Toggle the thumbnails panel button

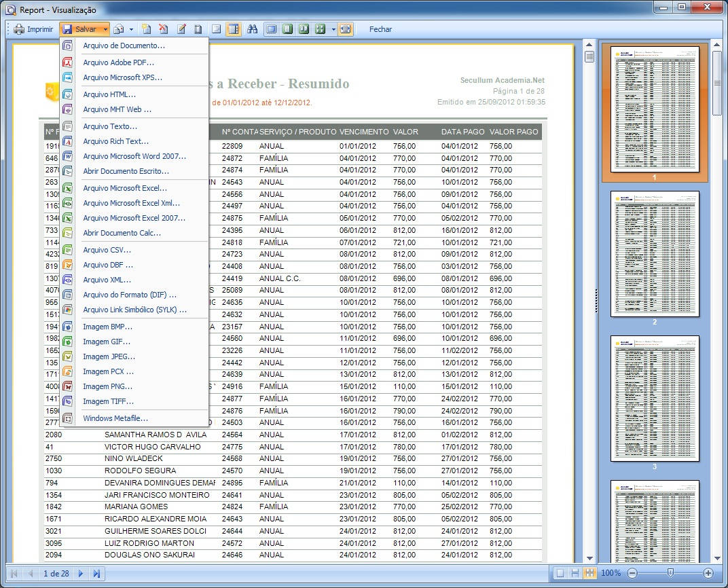point(233,29)
